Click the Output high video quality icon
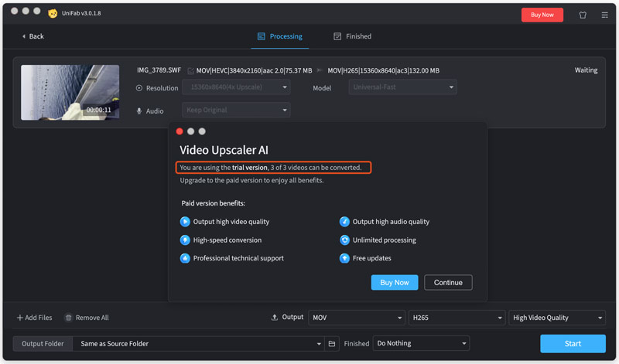The height and width of the screenshot is (364, 619). [185, 222]
